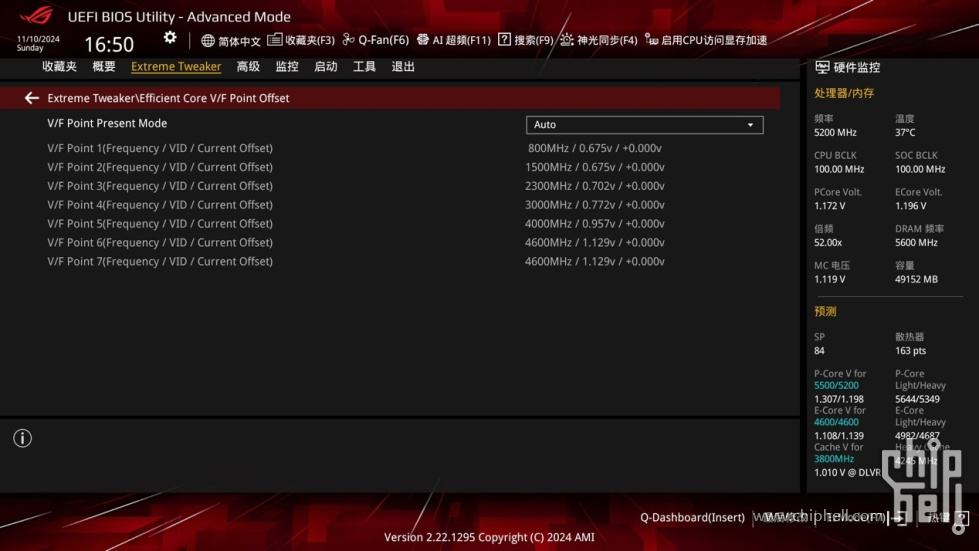Click the PCore Volt. 1.172 V value

(830, 206)
